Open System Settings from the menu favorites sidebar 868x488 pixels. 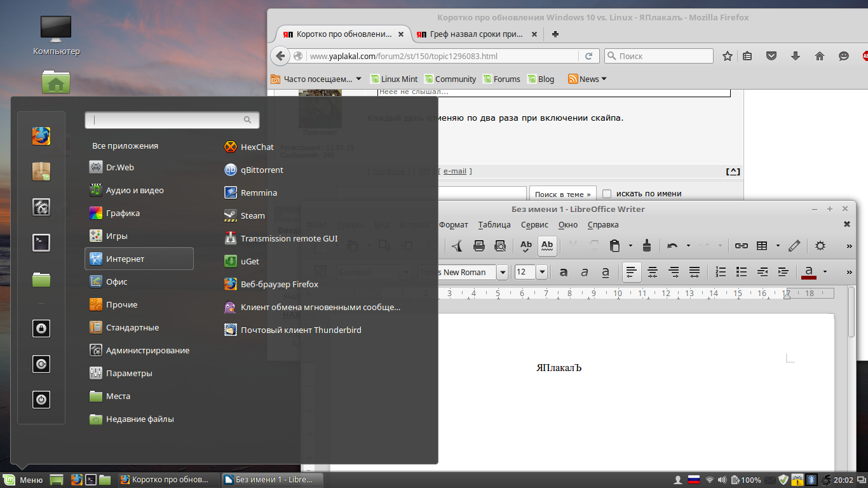tap(41, 207)
